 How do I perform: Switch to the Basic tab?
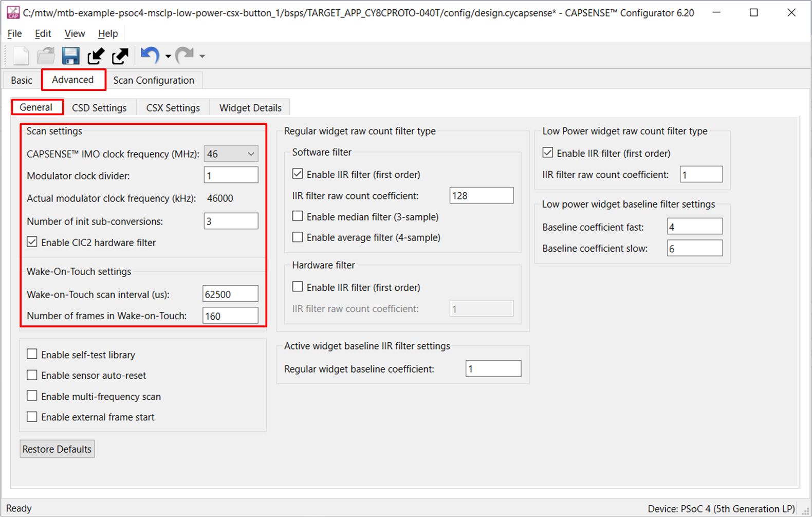[22, 80]
